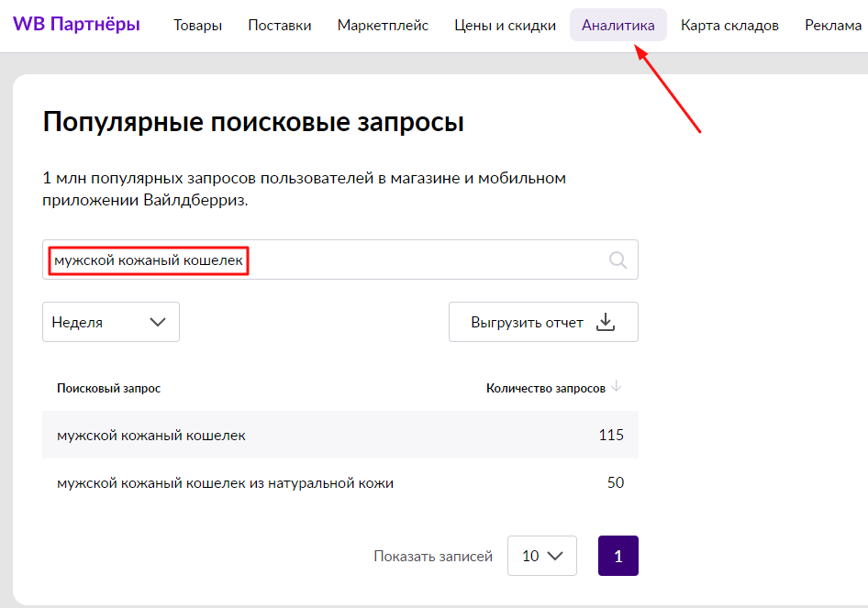Screen dimensions: 868x608
Task: Sort by the Количество запросов column header
Action: tap(545, 388)
